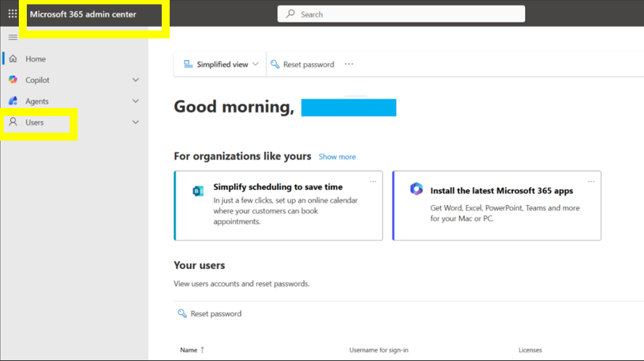This screenshot has width=644, height=361.
Task: Click Reset password under Your users
Action: point(210,314)
